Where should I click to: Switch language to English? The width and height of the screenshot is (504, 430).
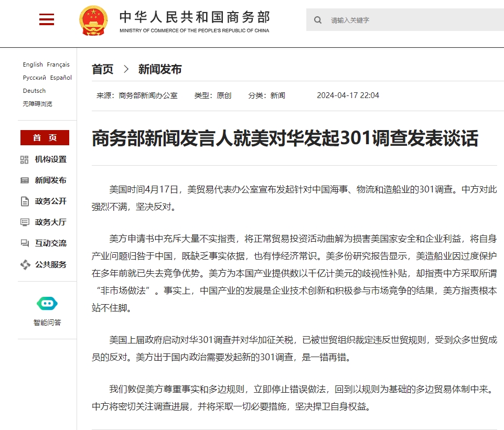click(33, 64)
